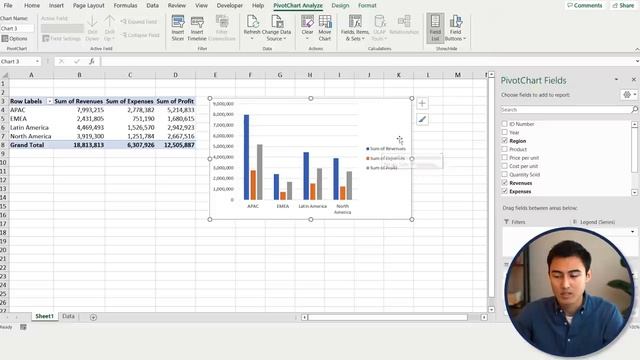
Task: Select column header C
Action: [x=130, y=75]
